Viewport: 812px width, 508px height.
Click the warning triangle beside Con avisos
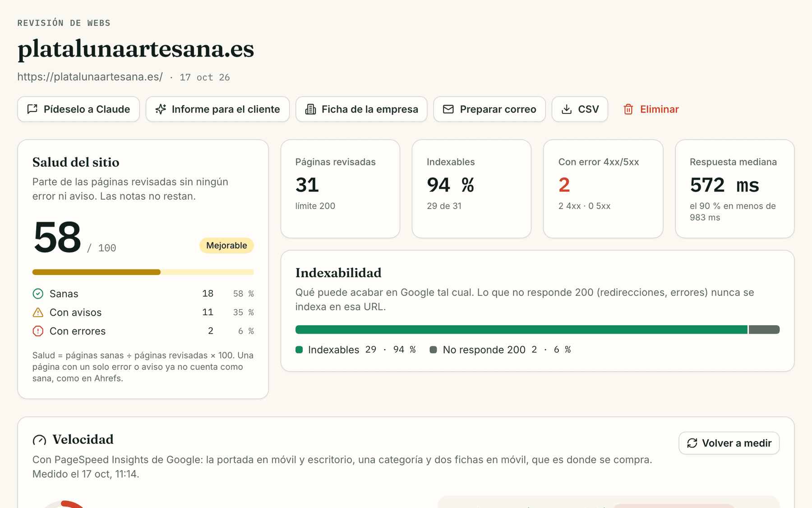pyautogui.click(x=38, y=312)
